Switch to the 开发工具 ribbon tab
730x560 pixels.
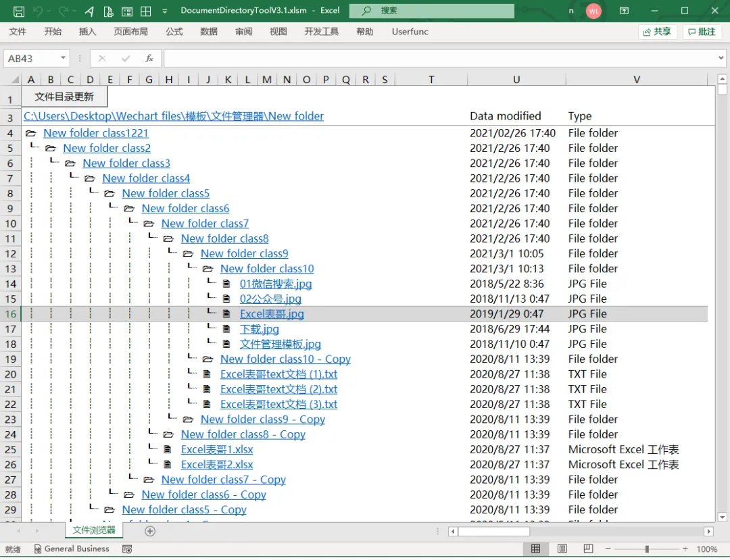[x=322, y=32]
